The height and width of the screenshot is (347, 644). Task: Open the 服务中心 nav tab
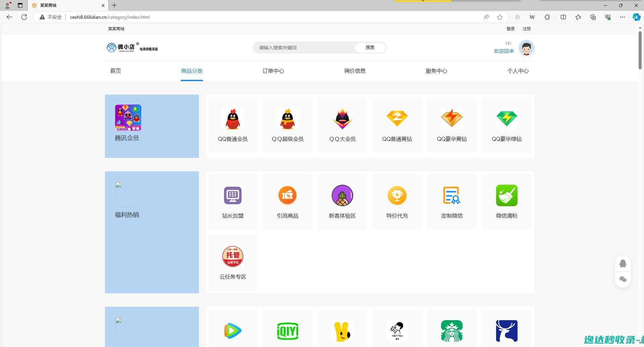pyautogui.click(x=436, y=71)
